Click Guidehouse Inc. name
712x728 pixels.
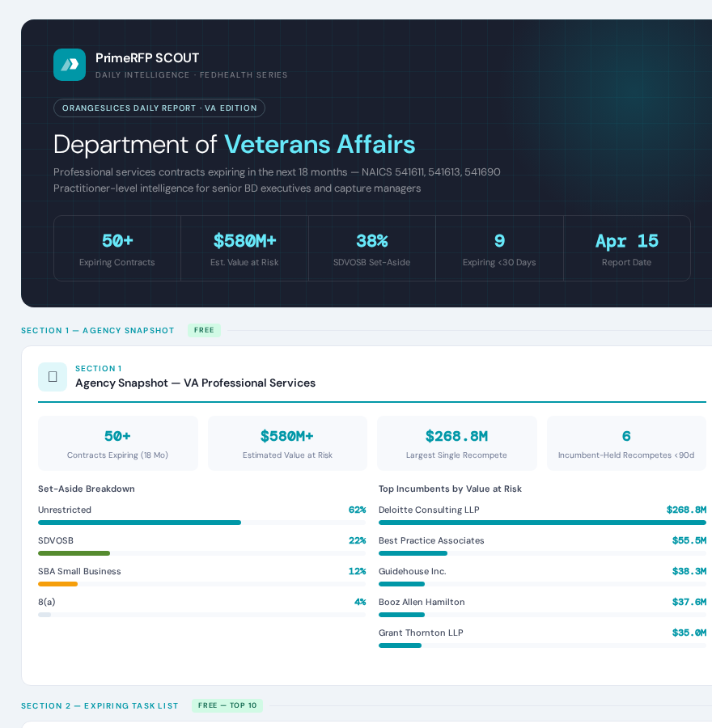(x=413, y=571)
